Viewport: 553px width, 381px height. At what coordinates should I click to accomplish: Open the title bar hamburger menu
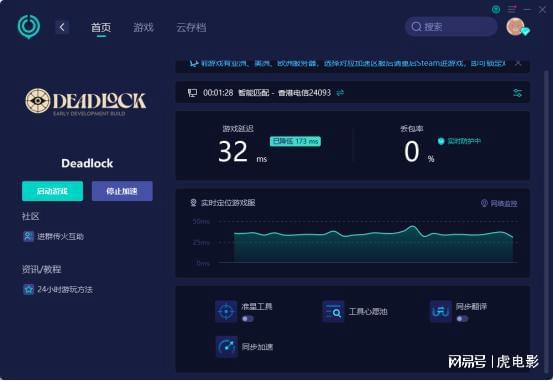pyautogui.click(x=512, y=10)
